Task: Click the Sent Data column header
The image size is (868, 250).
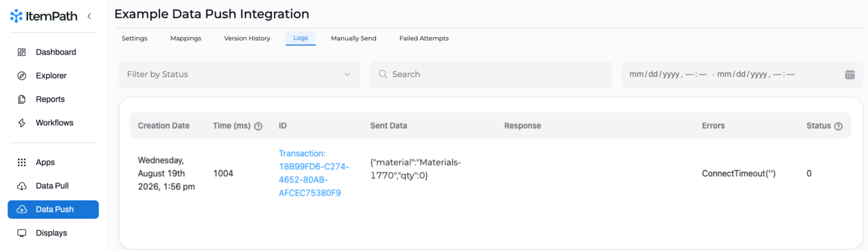Action: pos(389,126)
